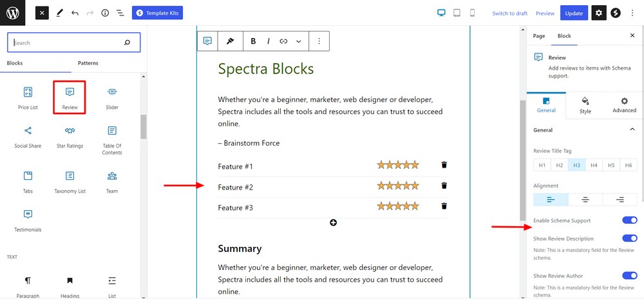The width and height of the screenshot is (644, 301).
Task: Insert the Taxonomy List block
Action: pos(70,182)
